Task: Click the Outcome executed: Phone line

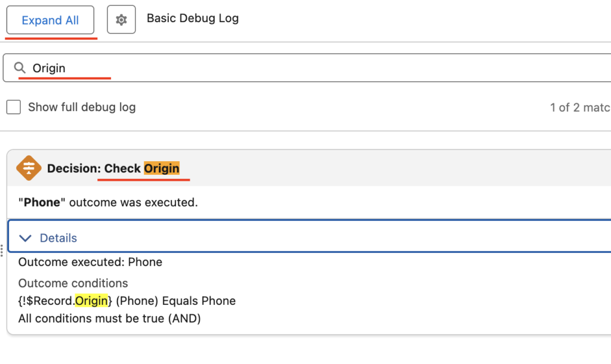Action: 90,262
